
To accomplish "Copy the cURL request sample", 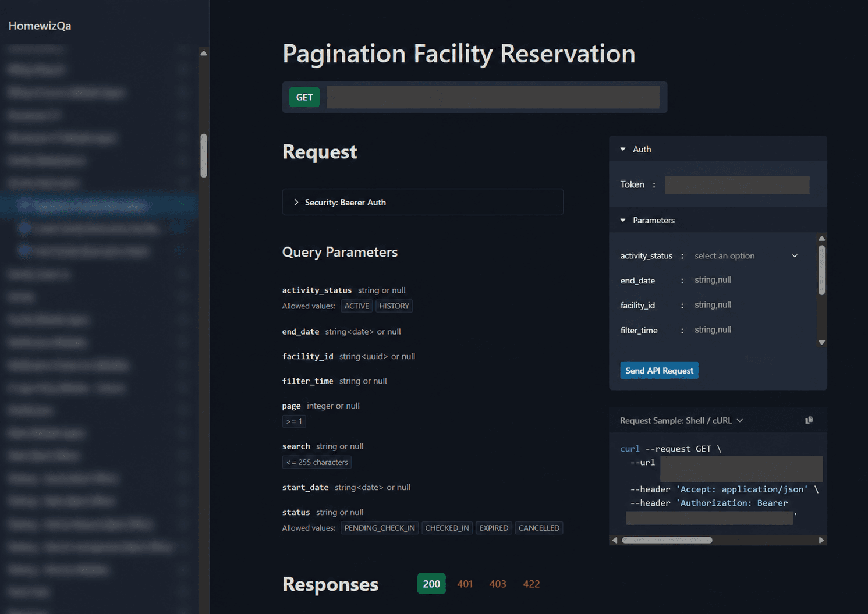I will pyautogui.click(x=809, y=420).
